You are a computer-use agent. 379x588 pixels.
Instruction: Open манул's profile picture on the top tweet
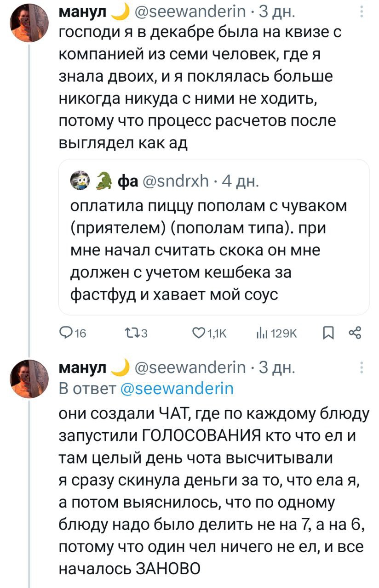(x=29, y=22)
